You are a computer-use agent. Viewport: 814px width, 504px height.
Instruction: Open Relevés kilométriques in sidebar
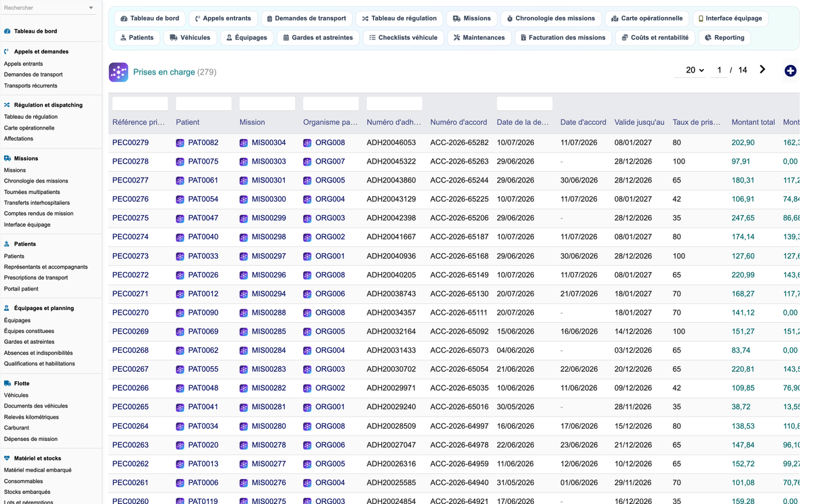tap(31, 417)
